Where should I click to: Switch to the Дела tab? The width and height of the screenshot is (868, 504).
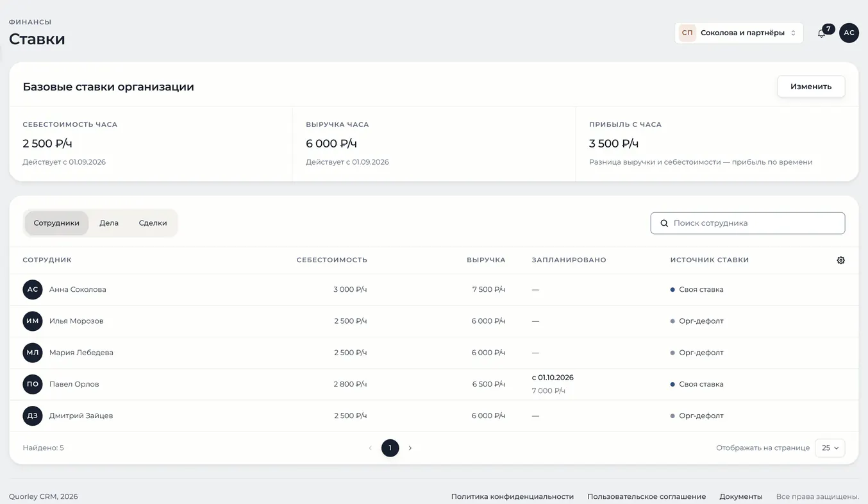coord(109,223)
